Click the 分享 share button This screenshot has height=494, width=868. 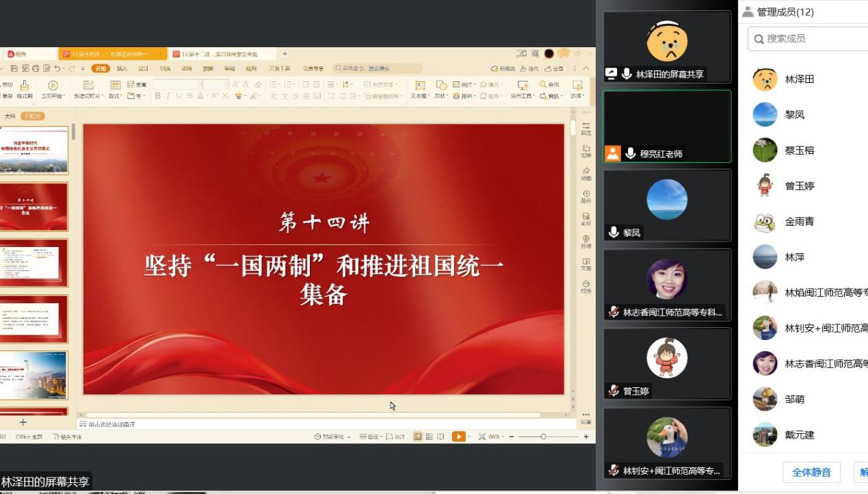[x=555, y=68]
